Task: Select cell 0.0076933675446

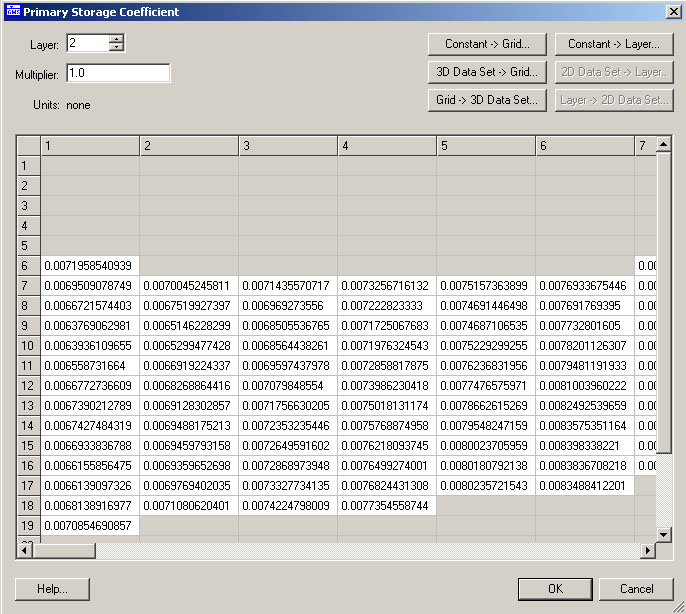Action: click(584, 286)
